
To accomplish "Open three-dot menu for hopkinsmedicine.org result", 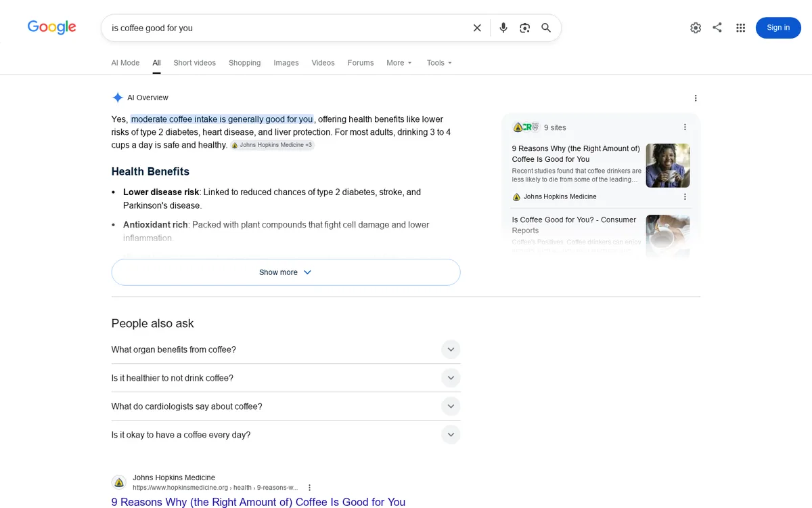I will [x=310, y=488].
